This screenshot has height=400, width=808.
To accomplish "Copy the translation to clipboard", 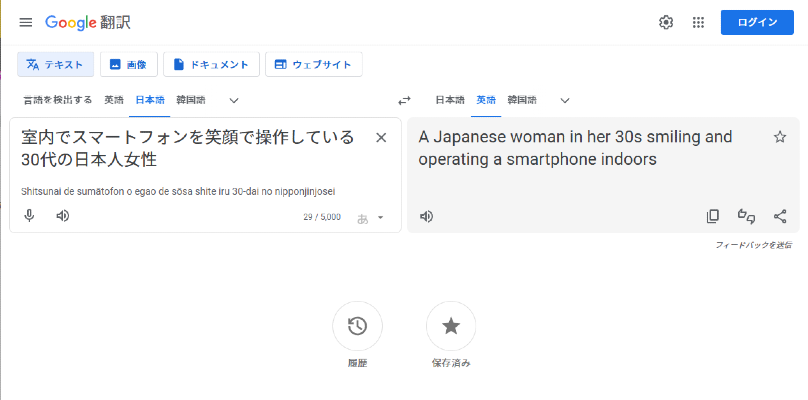I will (x=713, y=216).
